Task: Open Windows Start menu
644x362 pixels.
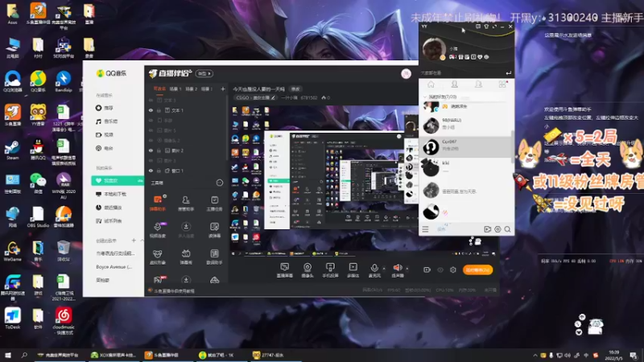Action: pyautogui.click(x=7, y=355)
